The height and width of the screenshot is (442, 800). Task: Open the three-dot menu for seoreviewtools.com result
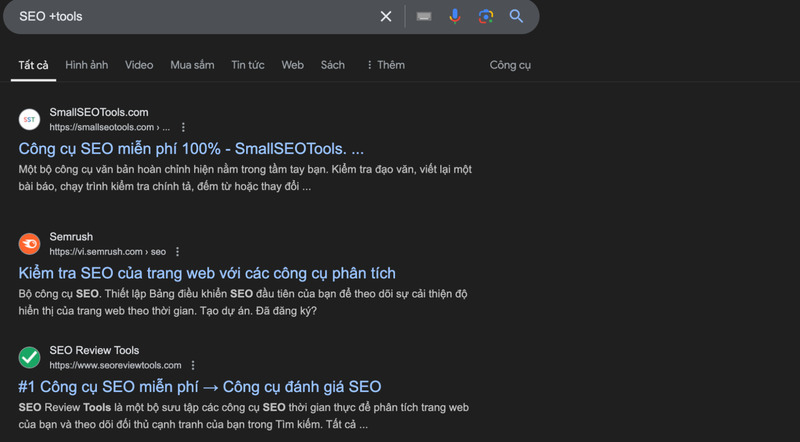point(193,365)
